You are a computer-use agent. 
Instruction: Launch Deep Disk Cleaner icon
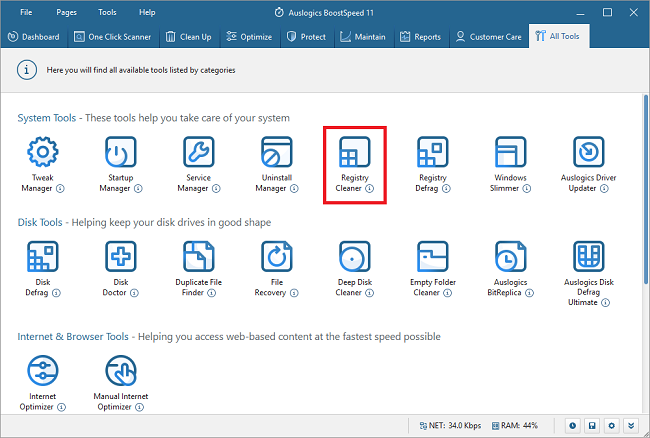coord(354,256)
